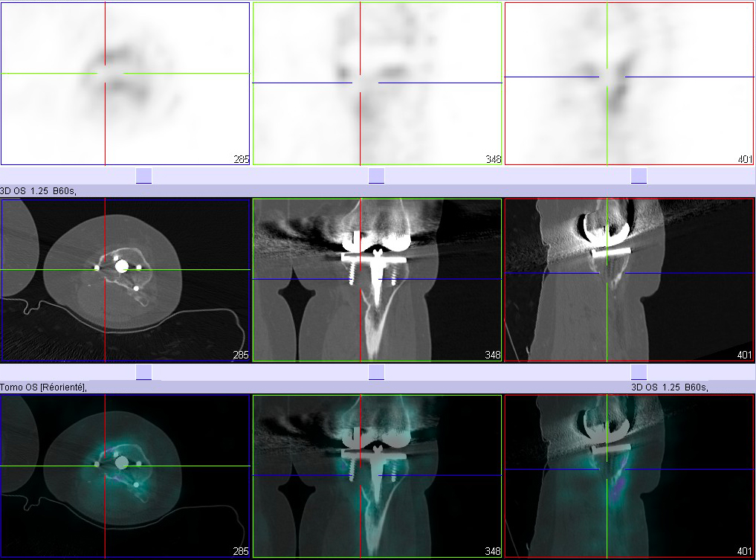Click slider handle below the sagittal SPECT view
Image resolution: width=756 pixels, height=560 pixels.
click(639, 176)
